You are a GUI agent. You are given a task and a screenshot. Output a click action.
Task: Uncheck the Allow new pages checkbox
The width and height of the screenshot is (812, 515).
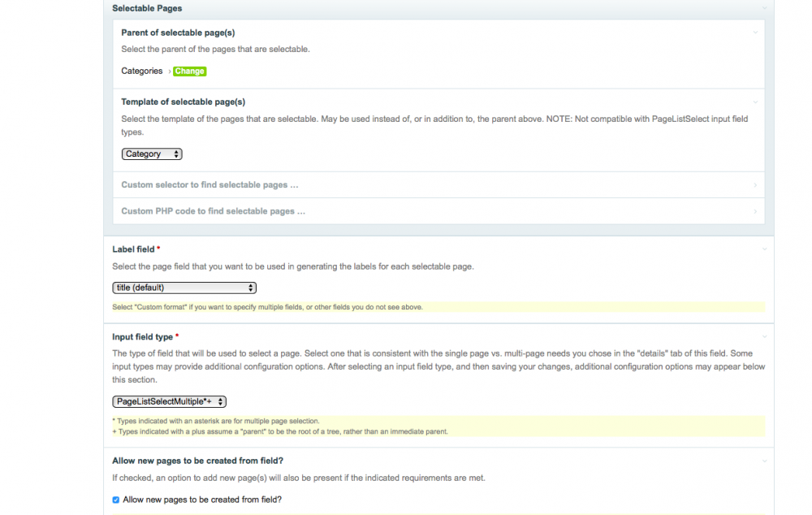tap(116, 500)
